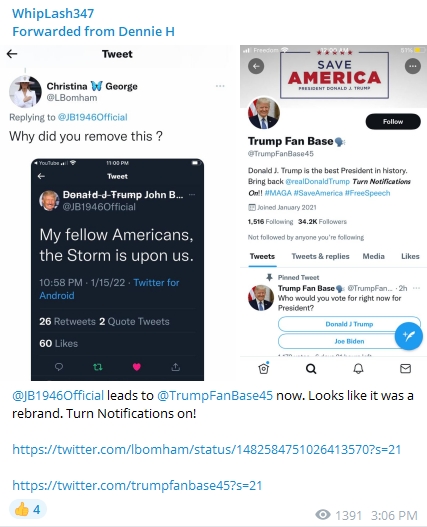Image resolution: width=427 pixels, height=527 pixels.
Task: Tap the blue compose tweet floating button
Action: click(x=409, y=336)
